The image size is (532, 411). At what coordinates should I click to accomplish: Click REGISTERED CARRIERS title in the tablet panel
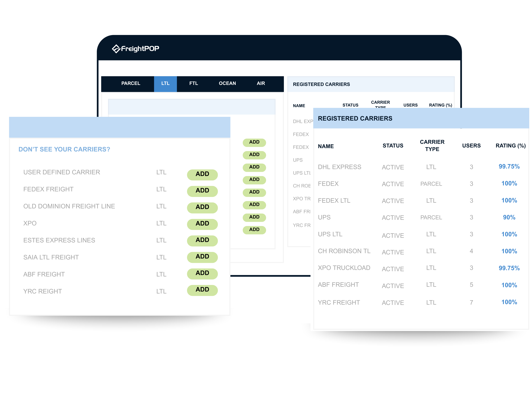click(x=321, y=84)
